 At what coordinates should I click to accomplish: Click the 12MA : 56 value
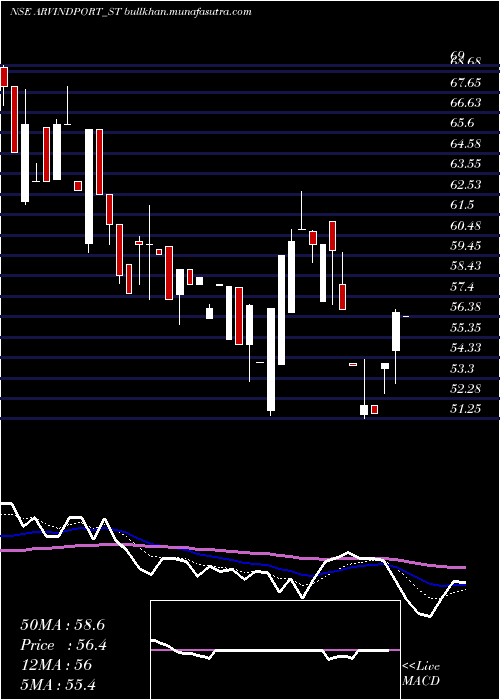pyautogui.click(x=56, y=665)
